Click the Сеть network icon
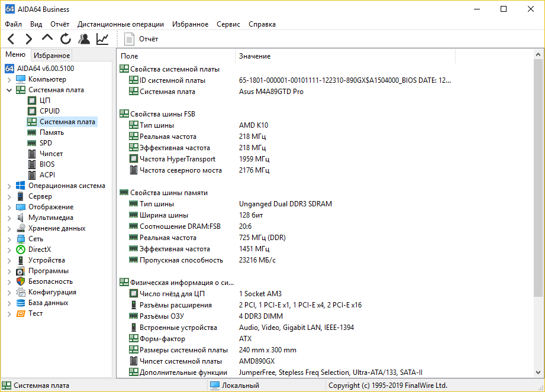 click(x=21, y=239)
